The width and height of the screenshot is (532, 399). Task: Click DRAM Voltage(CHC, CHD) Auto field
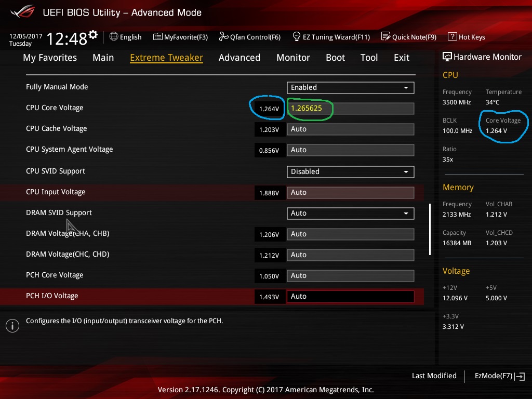pos(351,255)
